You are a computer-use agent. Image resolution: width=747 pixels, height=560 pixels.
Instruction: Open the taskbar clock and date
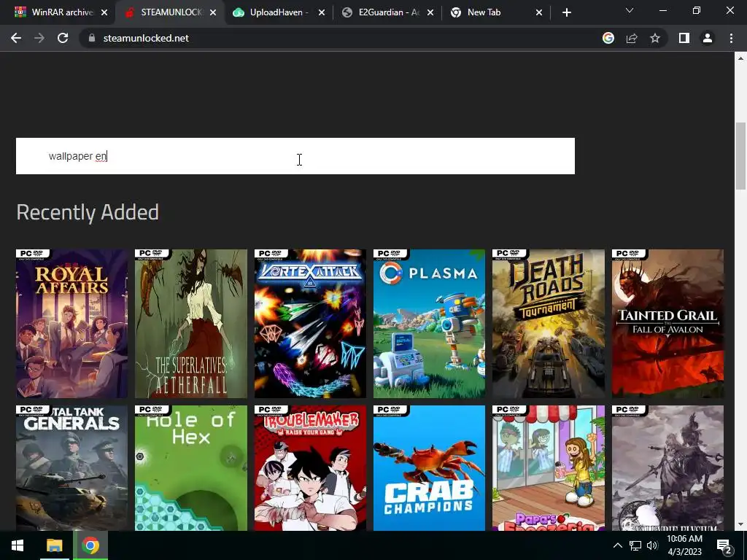684,545
